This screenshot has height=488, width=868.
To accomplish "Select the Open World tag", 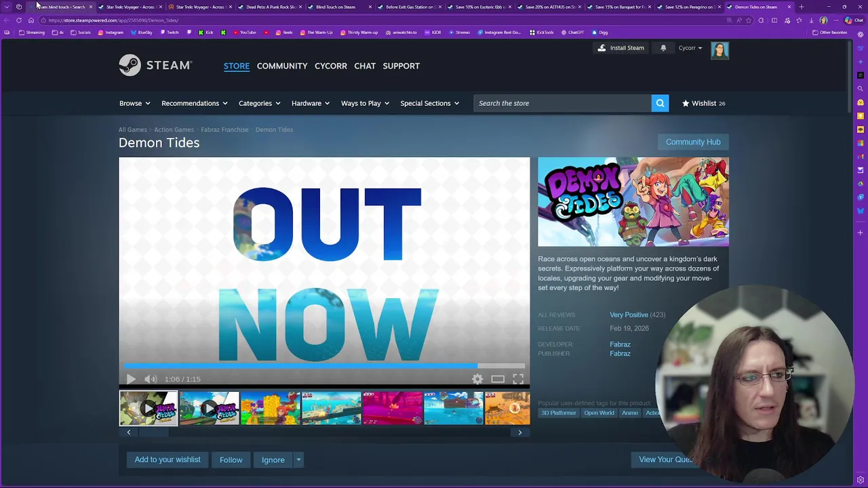I will tap(599, 413).
